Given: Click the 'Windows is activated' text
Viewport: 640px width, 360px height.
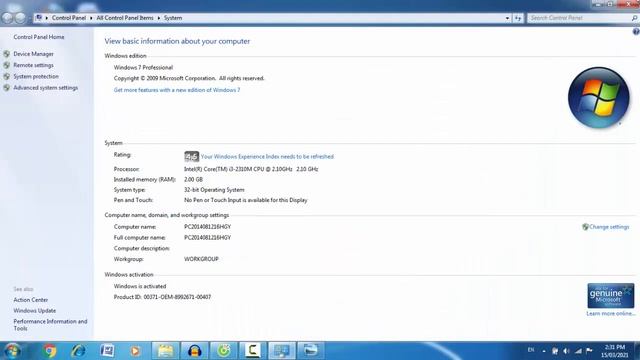Looking at the screenshot, I should 140,287.
